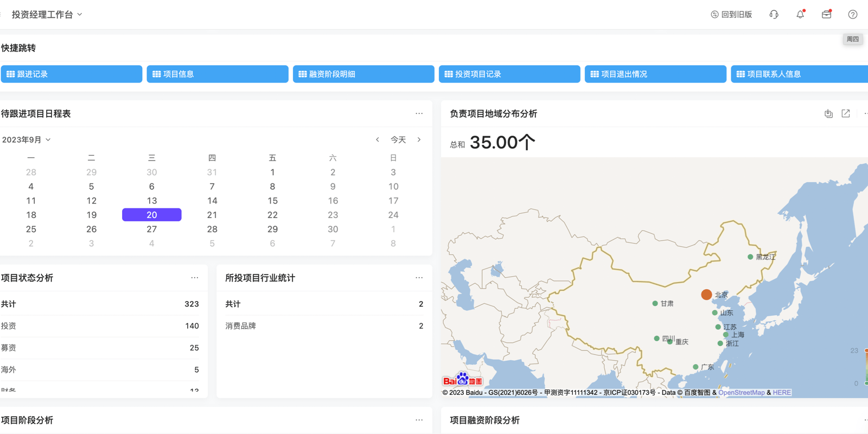Jump to 项目退出情况 page
This screenshot has width=868, height=434.
(x=655, y=74)
